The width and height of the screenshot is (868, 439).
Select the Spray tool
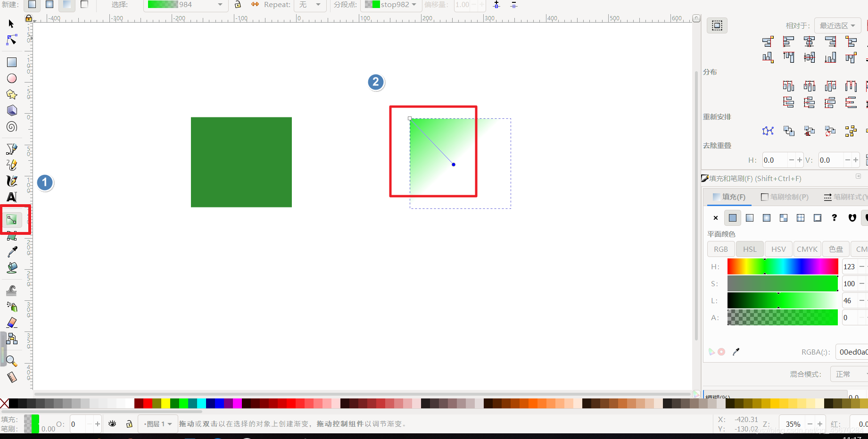[x=11, y=306]
